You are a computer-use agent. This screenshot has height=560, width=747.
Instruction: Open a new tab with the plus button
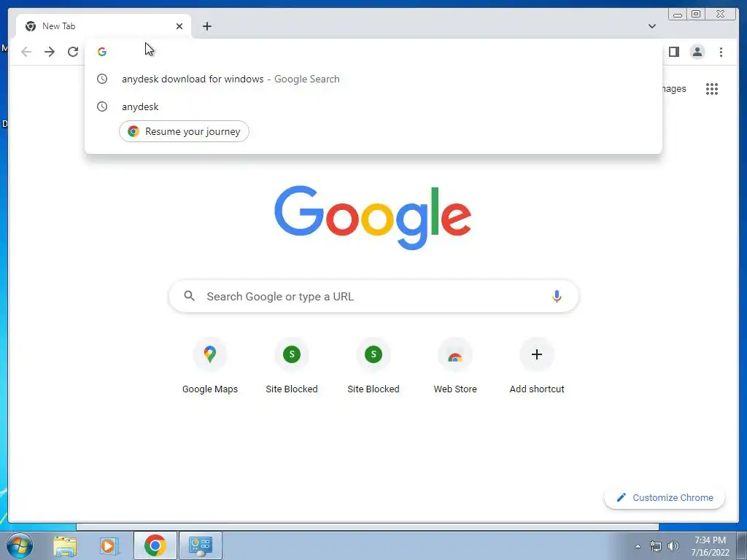coord(206,26)
